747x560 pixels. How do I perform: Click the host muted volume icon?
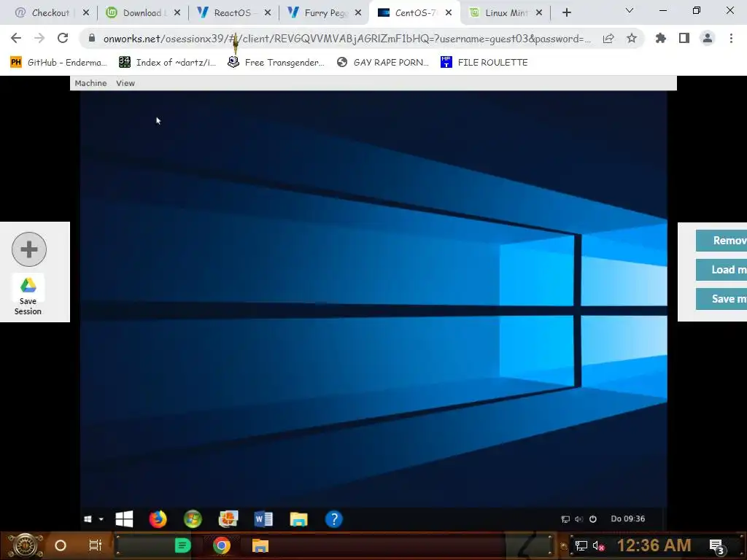[598, 545]
